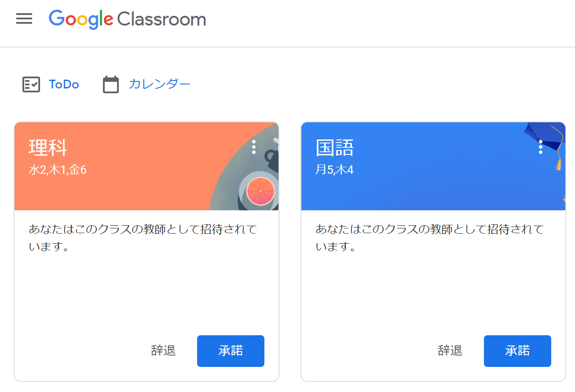Decline the 国語 class invitation with 辞退
The image size is (575, 392).
click(x=450, y=351)
